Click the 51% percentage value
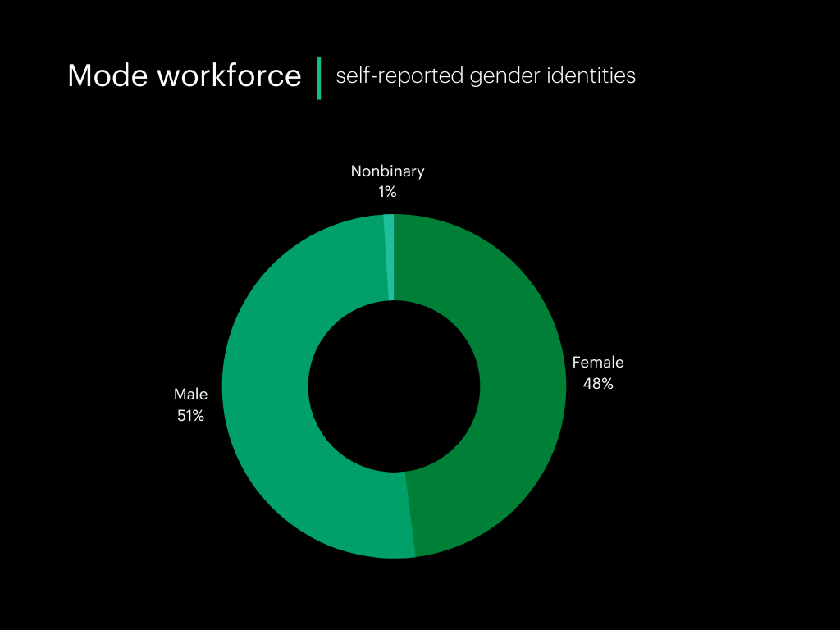Image resolution: width=840 pixels, height=630 pixels. tap(190, 416)
